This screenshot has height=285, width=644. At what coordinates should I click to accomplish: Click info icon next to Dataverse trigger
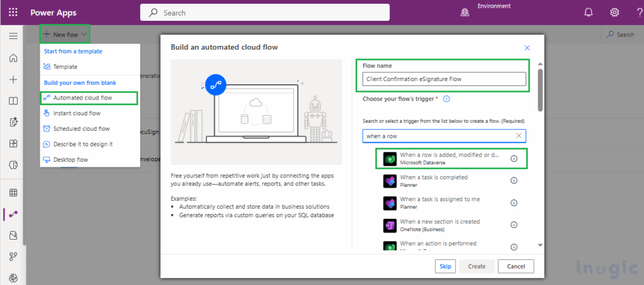pyautogui.click(x=514, y=159)
